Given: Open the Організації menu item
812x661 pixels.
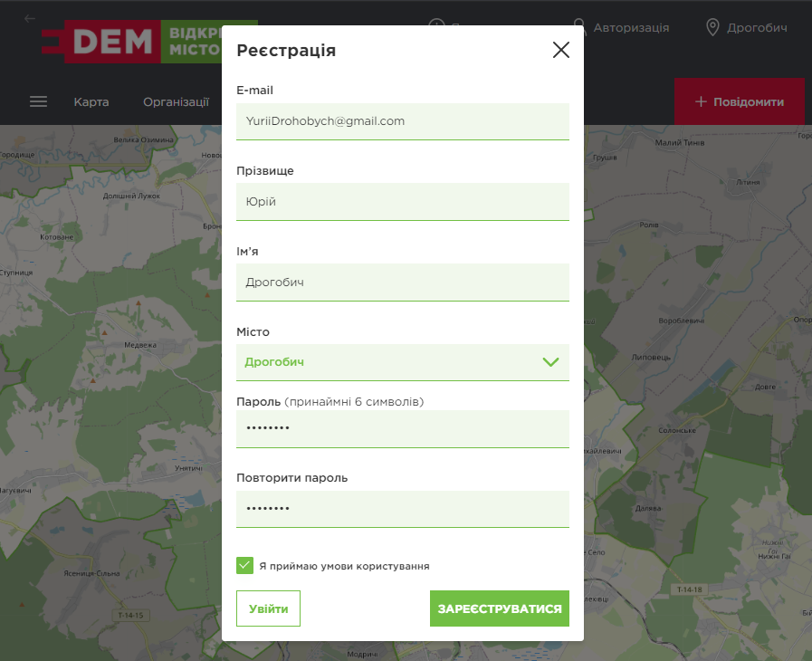Looking at the screenshot, I should click(177, 102).
